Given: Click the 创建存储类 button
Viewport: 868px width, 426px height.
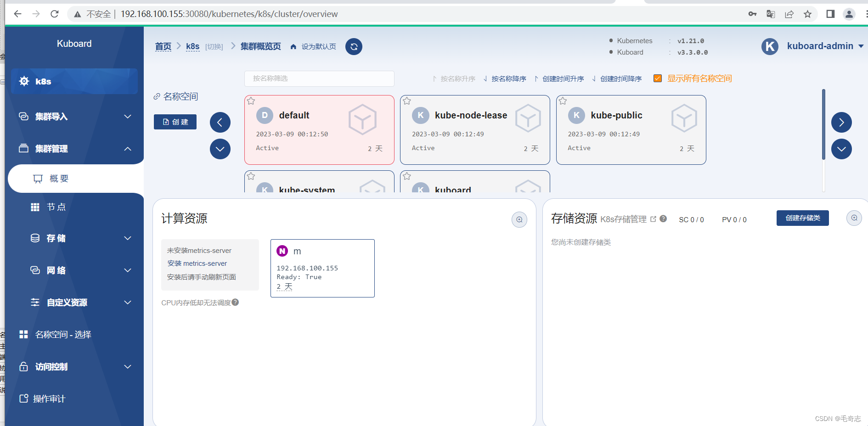Looking at the screenshot, I should point(802,218).
